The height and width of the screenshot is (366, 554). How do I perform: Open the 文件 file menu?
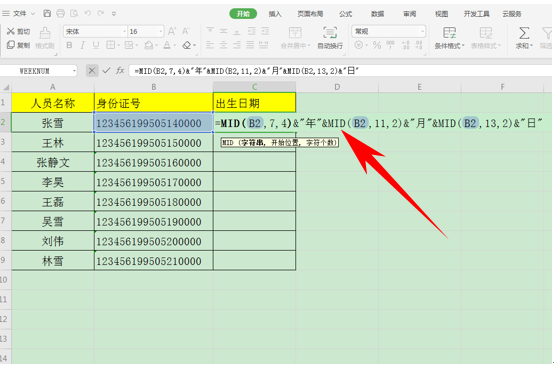tap(20, 13)
